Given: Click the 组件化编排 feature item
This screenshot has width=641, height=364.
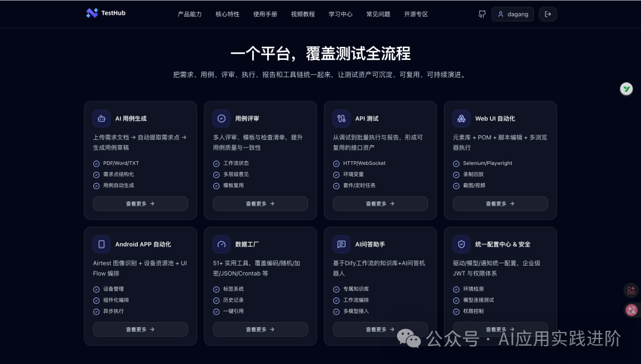Looking at the screenshot, I should pyautogui.click(x=111, y=300).
